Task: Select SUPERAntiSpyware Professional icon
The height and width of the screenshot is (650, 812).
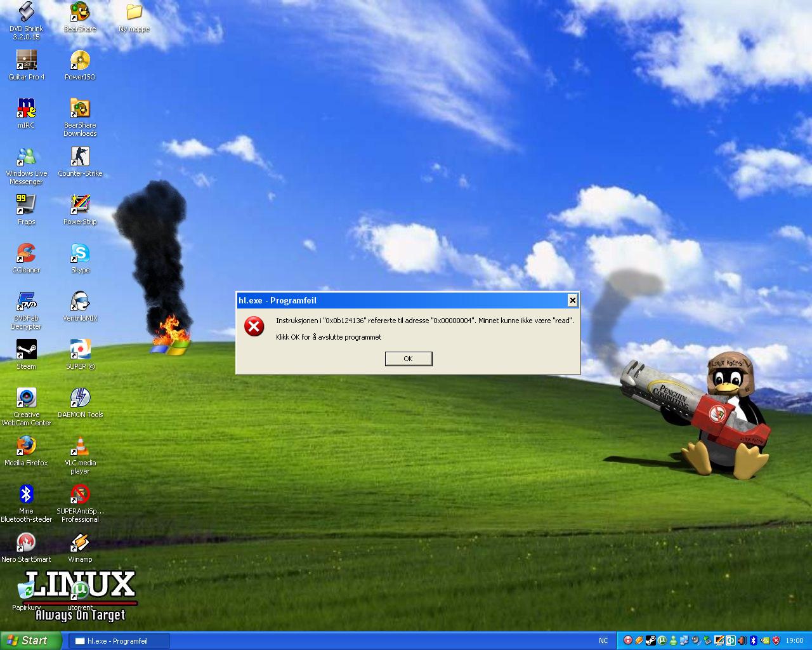Action: click(80, 503)
